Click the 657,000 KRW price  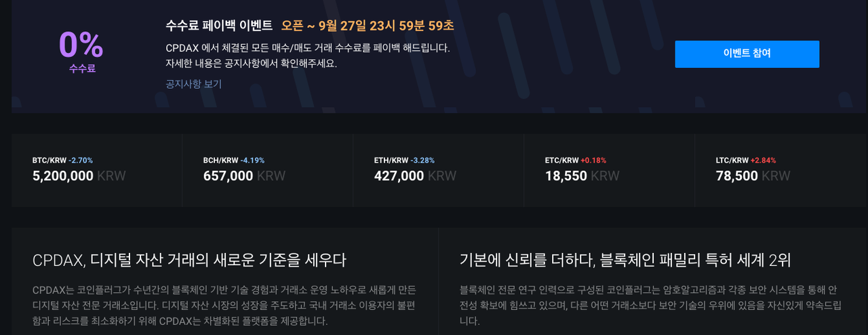[244, 176]
